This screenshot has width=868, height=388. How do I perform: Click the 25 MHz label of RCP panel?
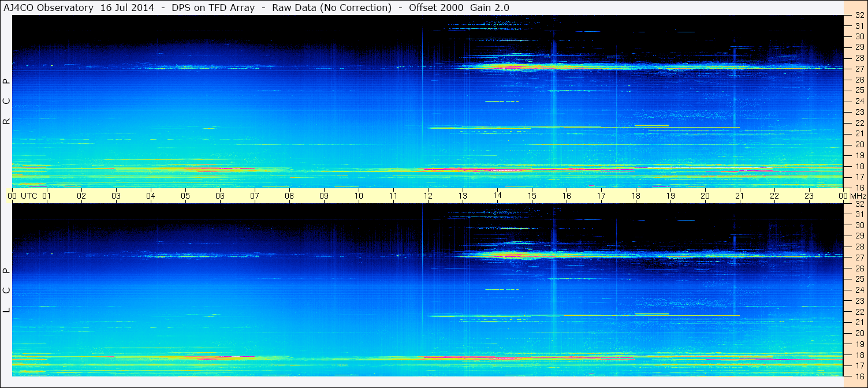click(859, 90)
